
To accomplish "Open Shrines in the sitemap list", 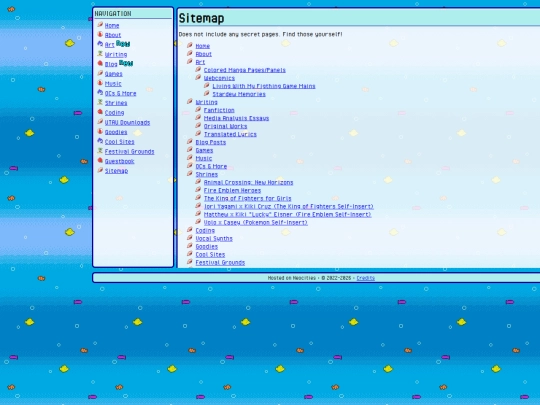I will point(207,175).
